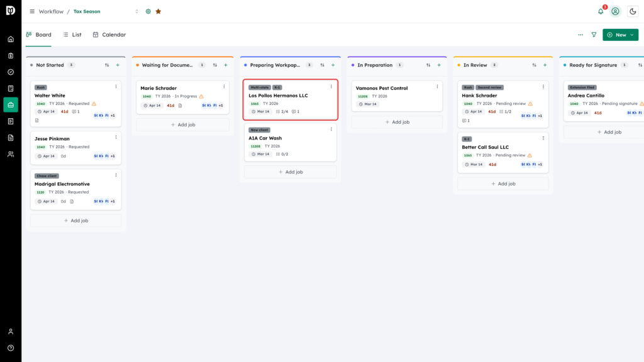Sort the Not Started column
The image size is (644, 362).
pos(107,65)
